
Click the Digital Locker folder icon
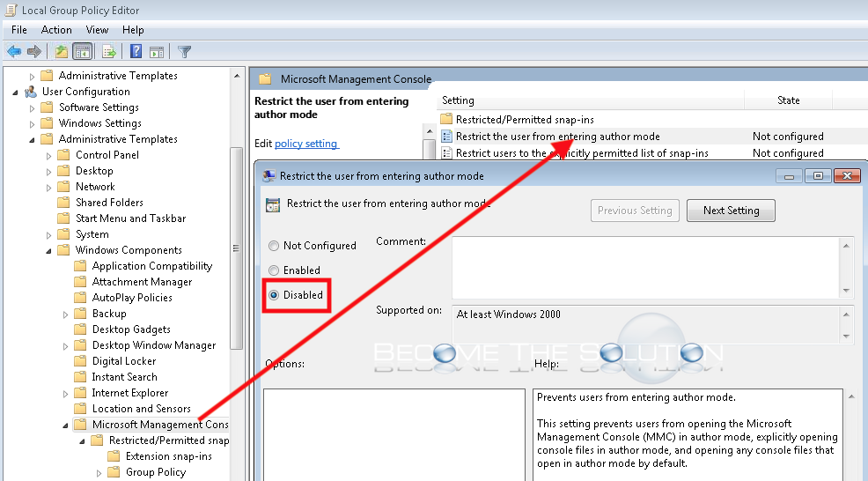[x=80, y=361]
